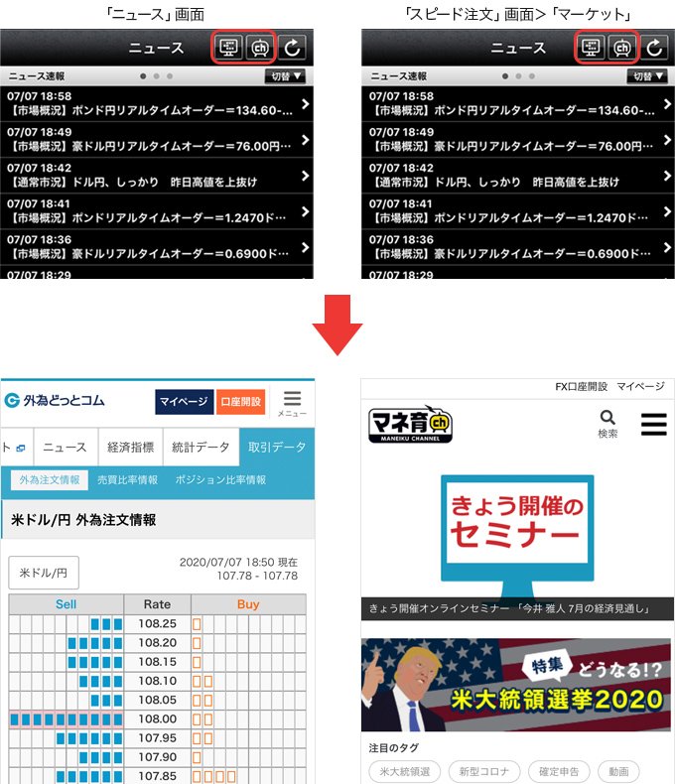Open the 切替 dropdown in left news panel
Screen dimensions: 675x784
pyautogui.click(x=288, y=76)
